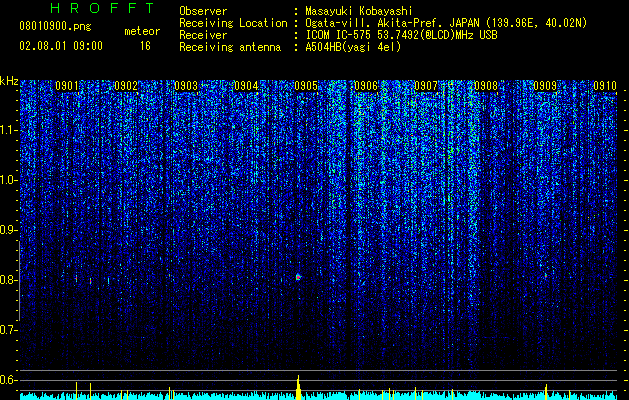Click the 0909 time marker
Viewport: 629px width, 400px height.
545,86
